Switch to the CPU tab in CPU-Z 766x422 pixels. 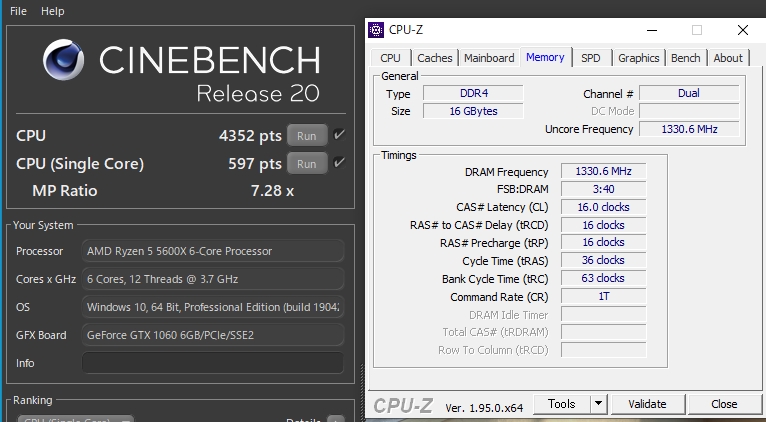point(390,58)
